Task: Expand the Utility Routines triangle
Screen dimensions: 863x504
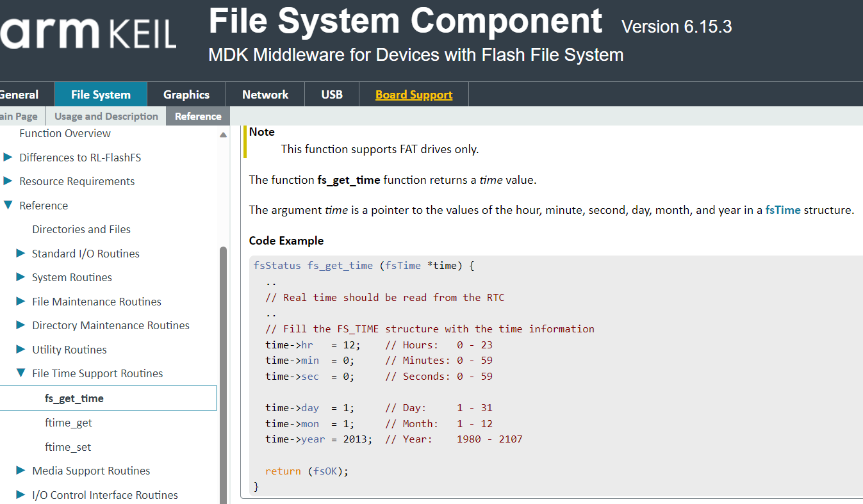Action: [20, 349]
